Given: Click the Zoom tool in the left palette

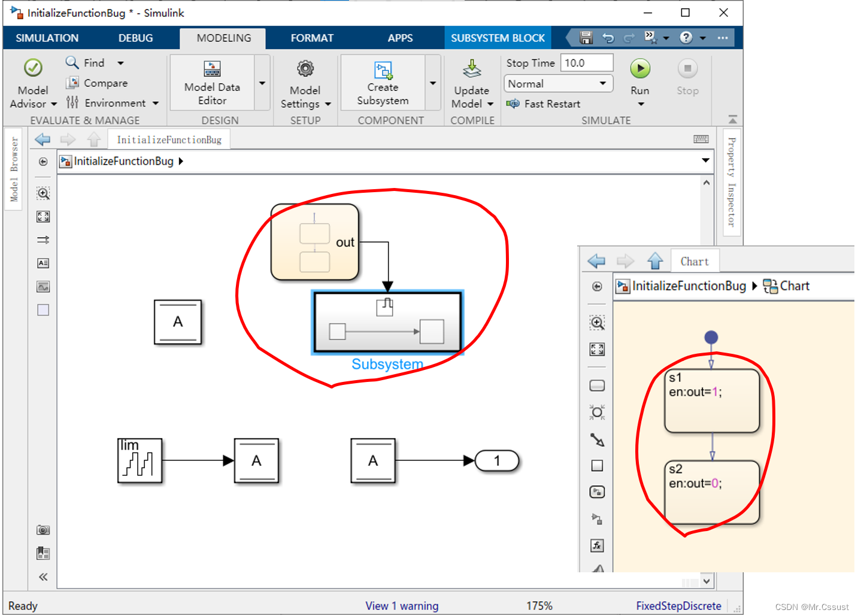Looking at the screenshot, I should coord(43,193).
